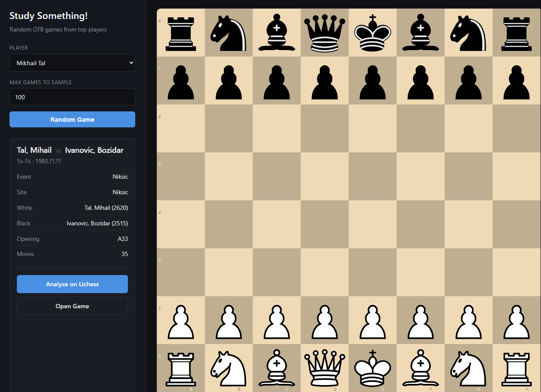Click the result and date line 1983.??.??
This screenshot has height=392, width=541.
pos(39,161)
